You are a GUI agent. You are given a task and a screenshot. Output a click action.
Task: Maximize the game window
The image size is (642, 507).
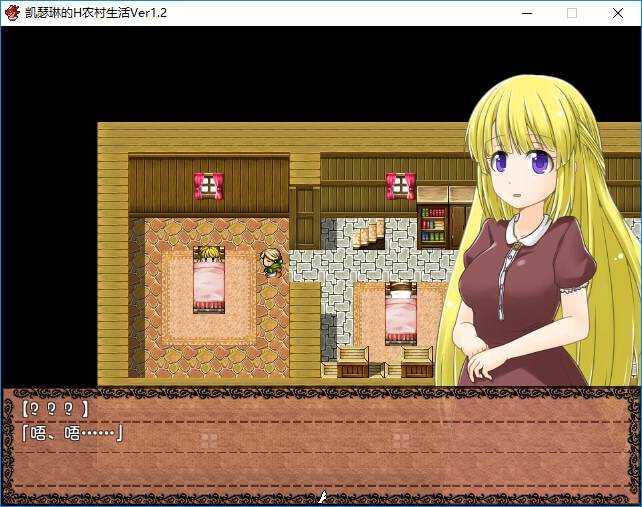click(572, 13)
